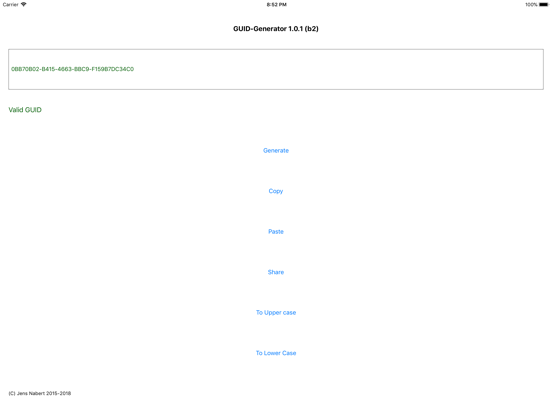
Task: Select the Valid GUID status label
Action: 25,110
